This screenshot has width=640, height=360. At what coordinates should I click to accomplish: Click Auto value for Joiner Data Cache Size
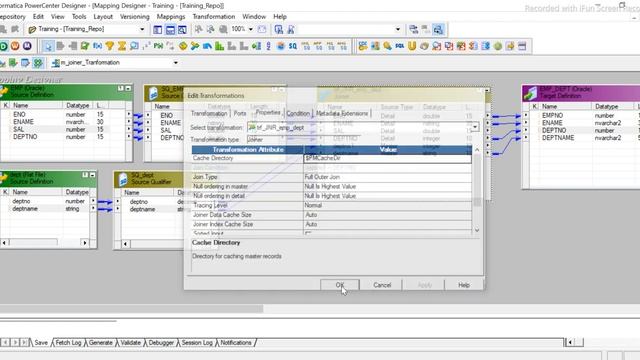tap(388, 215)
